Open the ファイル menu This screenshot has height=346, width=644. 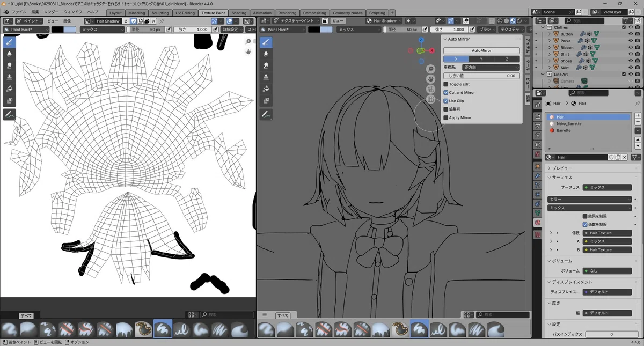coord(19,12)
